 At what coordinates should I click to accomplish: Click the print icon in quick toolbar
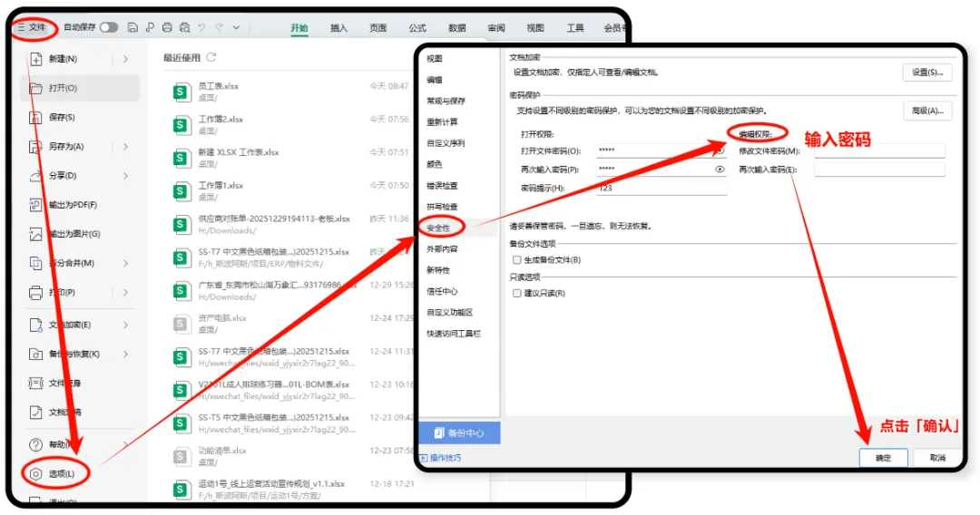[x=167, y=27]
